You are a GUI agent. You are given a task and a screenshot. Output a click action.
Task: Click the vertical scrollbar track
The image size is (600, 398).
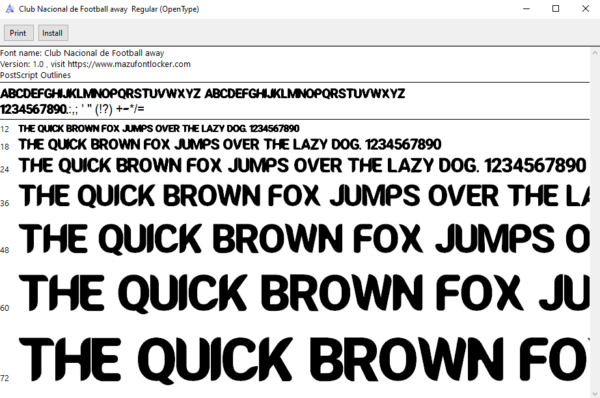(x=595, y=223)
